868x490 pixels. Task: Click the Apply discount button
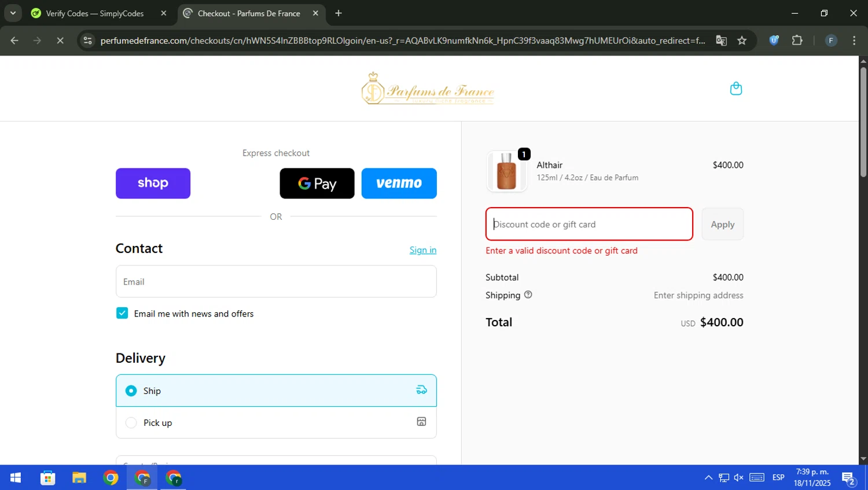coord(722,224)
